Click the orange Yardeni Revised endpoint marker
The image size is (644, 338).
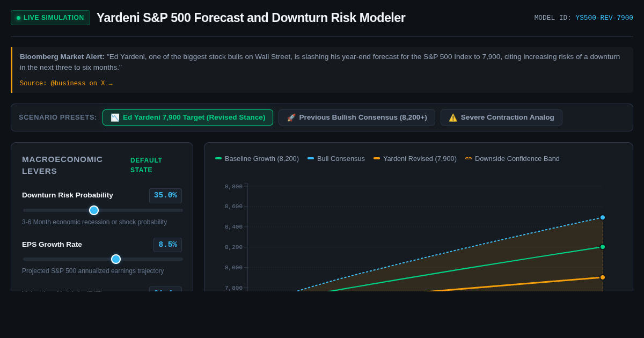click(x=603, y=277)
